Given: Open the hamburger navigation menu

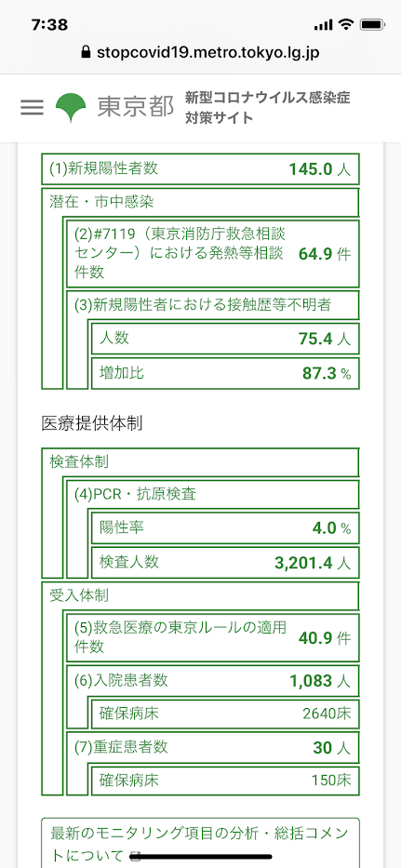Looking at the screenshot, I should click(x=32, y=107).
